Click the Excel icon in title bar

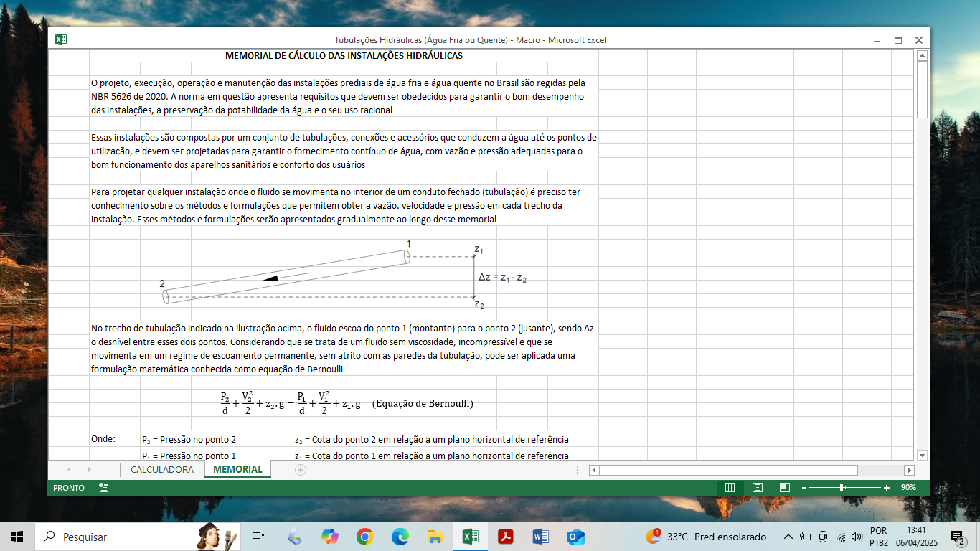point(61,40)
